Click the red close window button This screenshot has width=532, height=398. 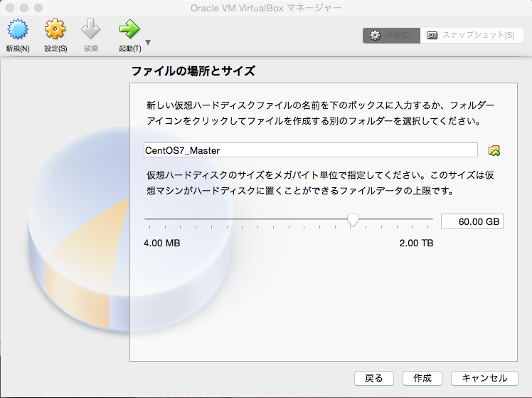point(10,7)
